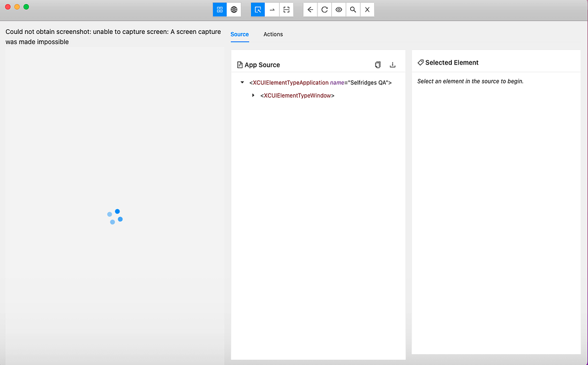Download the source as an XML file
Image resolution: width=588 pixels, height=365 pixels.
click(393, 64)
